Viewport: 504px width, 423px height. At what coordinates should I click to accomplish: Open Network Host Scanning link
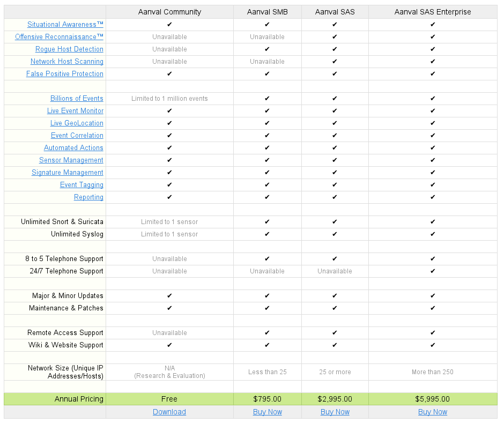coord(67,62)
